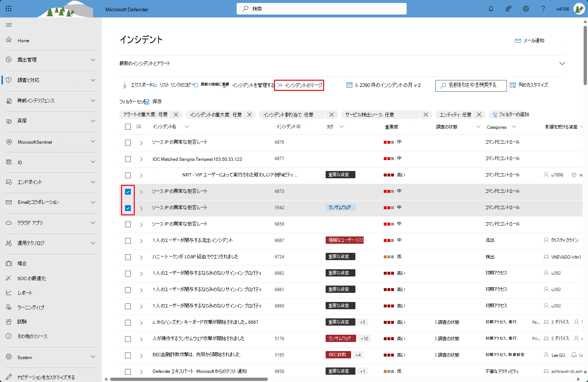The width and height of the screenshot is (588, 382).
Task: Check the box for incident 6687
Action: click(x=128, y=241)
